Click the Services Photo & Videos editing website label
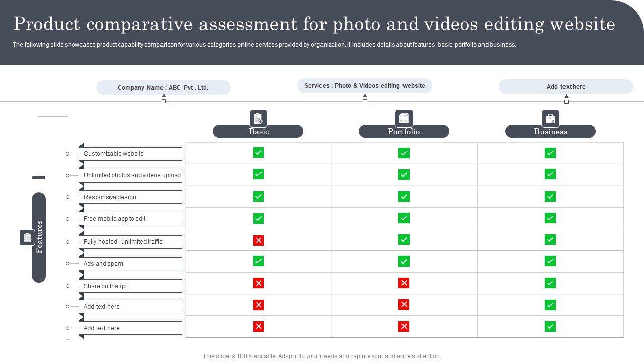The image size is (644, 362). pos(365,86)
